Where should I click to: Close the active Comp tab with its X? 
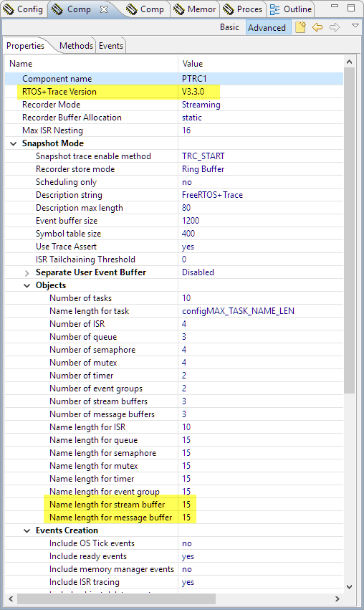(104, 9)
